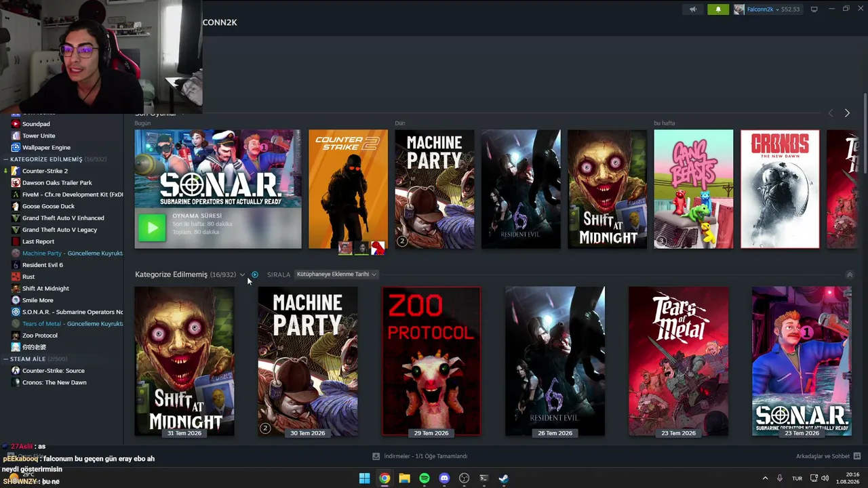Open OBS Studio from the taskbar
This screenshot has width=868, height=488.
tap(464, 479)
